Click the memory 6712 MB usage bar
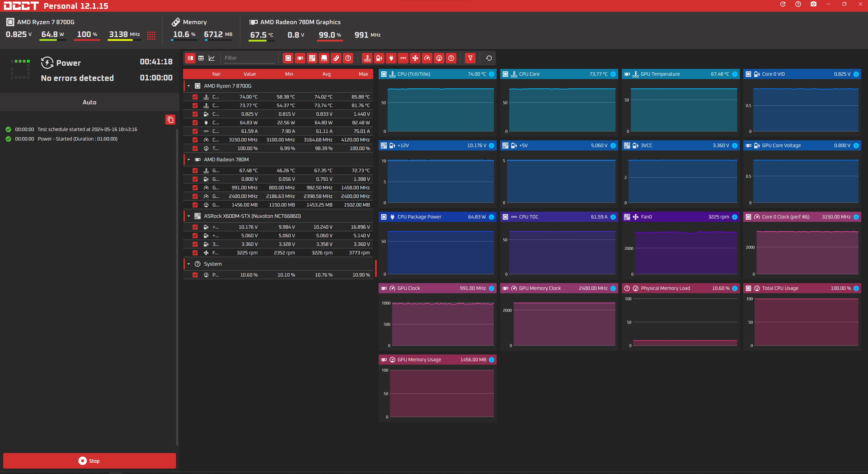 [x=218, y=40]
